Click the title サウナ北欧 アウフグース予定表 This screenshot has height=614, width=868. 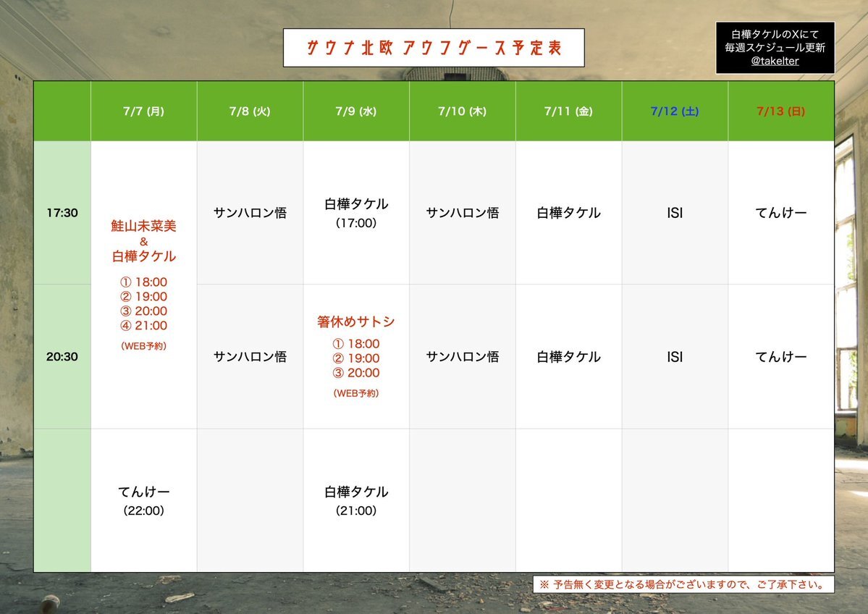click(x=434, y=49)
